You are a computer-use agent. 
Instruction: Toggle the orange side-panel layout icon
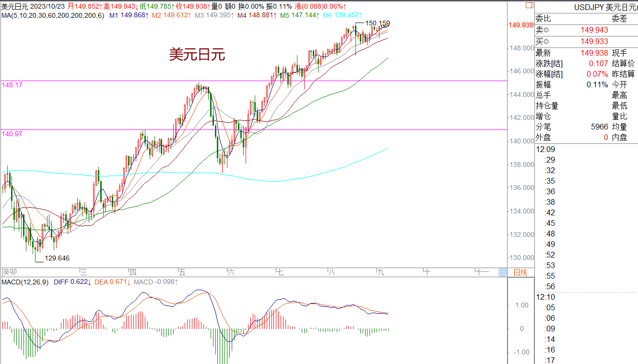[x=529, y=5]
